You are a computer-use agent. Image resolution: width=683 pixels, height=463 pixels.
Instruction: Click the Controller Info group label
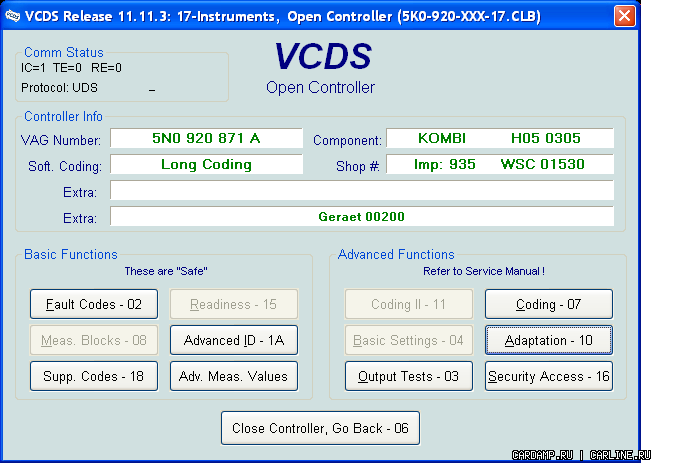pyautogui.click(x=63, y=117)
